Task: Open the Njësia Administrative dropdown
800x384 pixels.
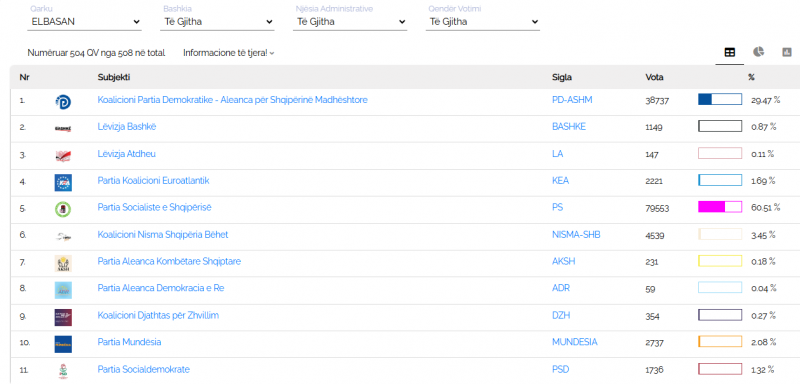Action: click(350, 22)
